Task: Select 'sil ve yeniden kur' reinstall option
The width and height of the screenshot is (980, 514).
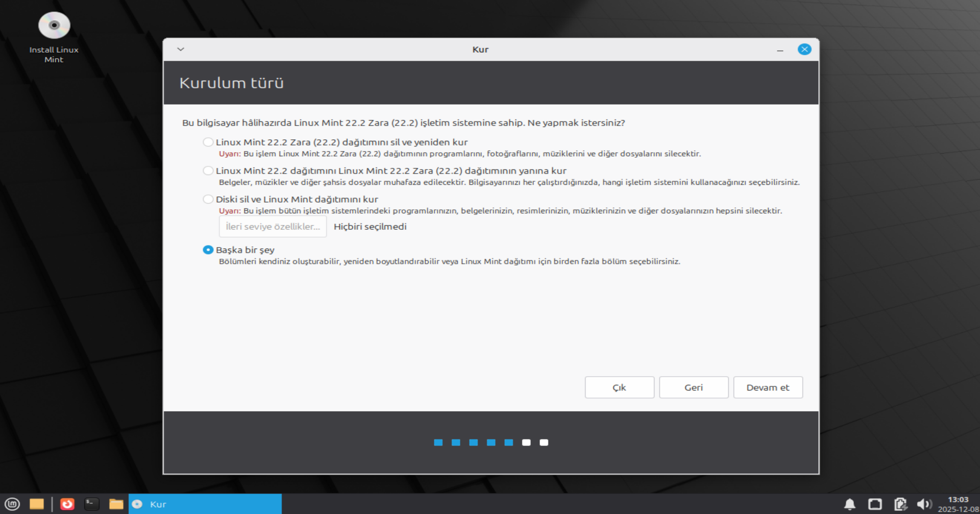Action: pyautogui.click(x=208, y=142)
